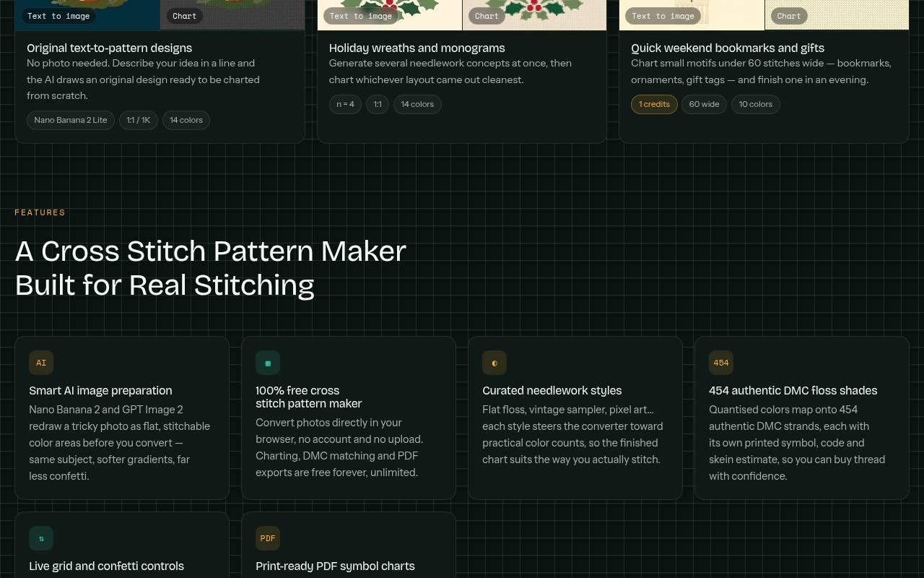The width and height of the screenshot is (924, 578).
Task: Click Chart label on bookmarks card
Action: click(789, 16)
